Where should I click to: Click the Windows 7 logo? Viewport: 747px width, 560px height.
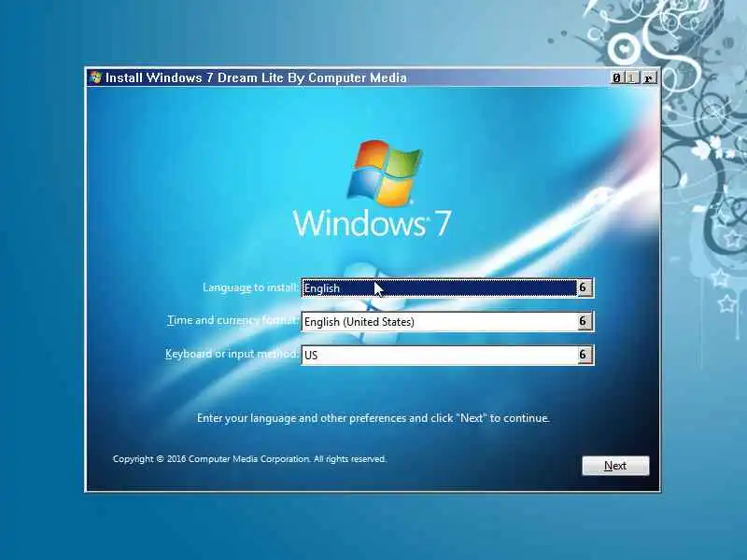pos(372,189)
